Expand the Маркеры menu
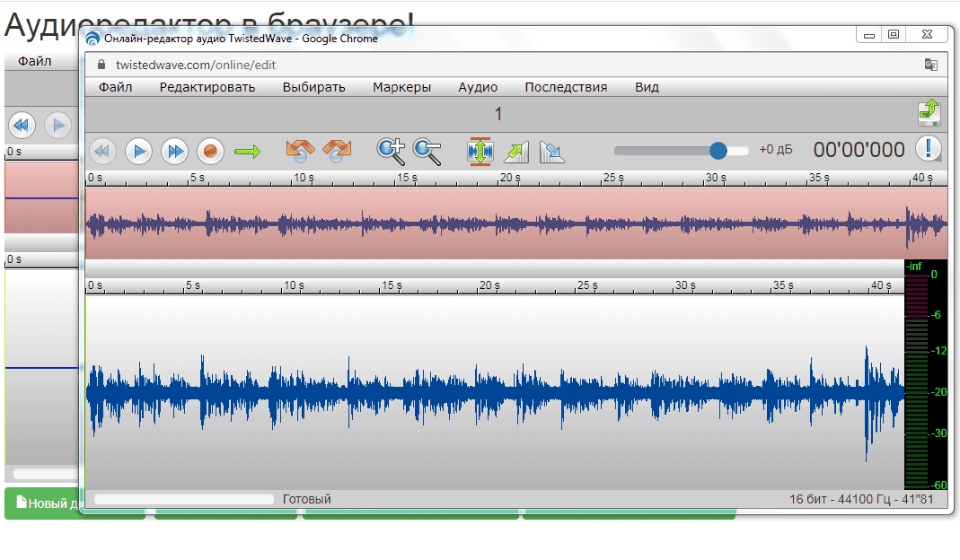The image size is (960, 560). click(x=401, y=87)
